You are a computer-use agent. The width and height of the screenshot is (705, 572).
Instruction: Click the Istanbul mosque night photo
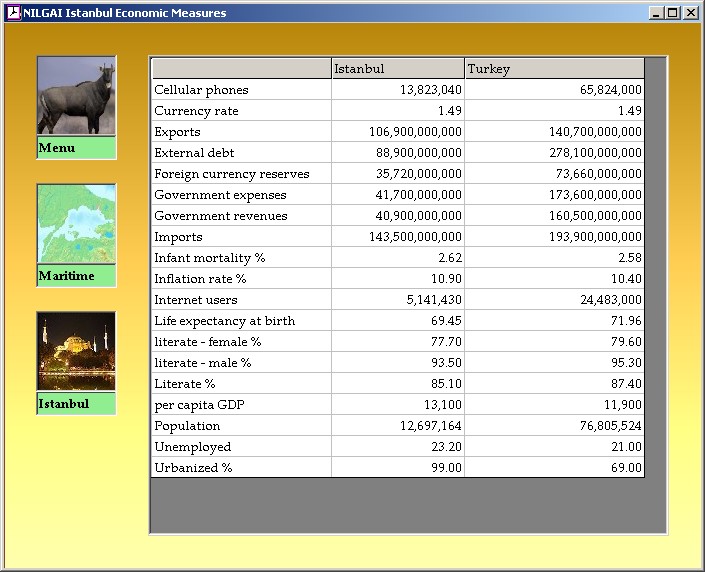(x=76, y=351)
